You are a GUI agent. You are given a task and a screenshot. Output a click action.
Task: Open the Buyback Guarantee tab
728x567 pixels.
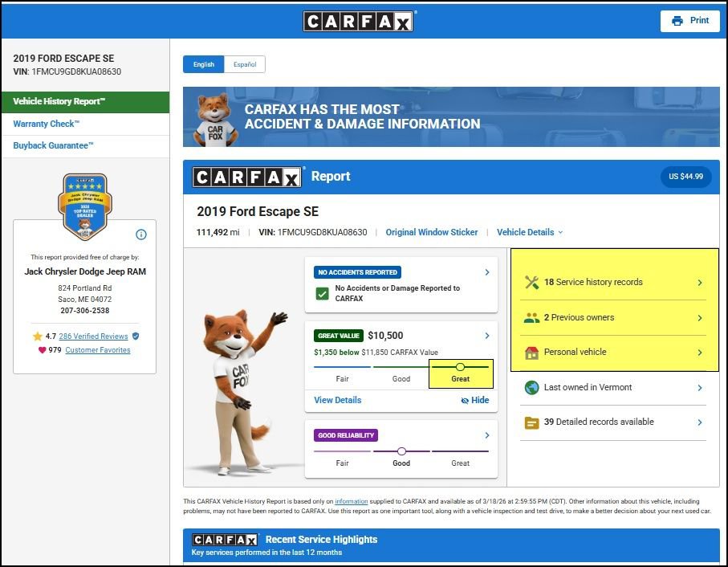54,145
